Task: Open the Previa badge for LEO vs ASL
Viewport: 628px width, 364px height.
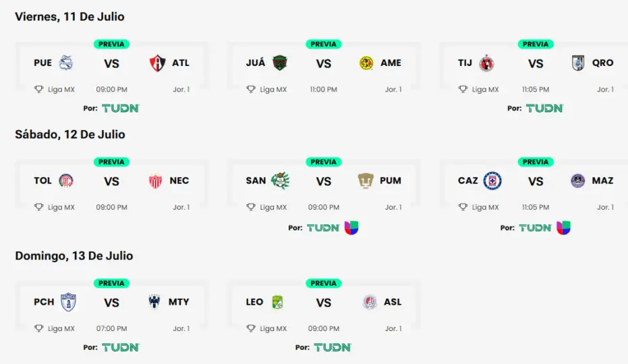Action: point(324,284)
